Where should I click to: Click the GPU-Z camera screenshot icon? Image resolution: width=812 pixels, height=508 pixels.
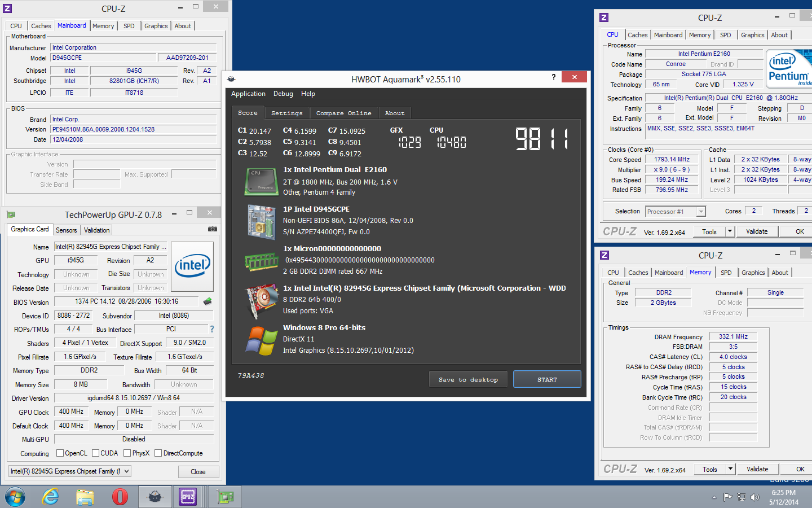(x=213, y=229)
